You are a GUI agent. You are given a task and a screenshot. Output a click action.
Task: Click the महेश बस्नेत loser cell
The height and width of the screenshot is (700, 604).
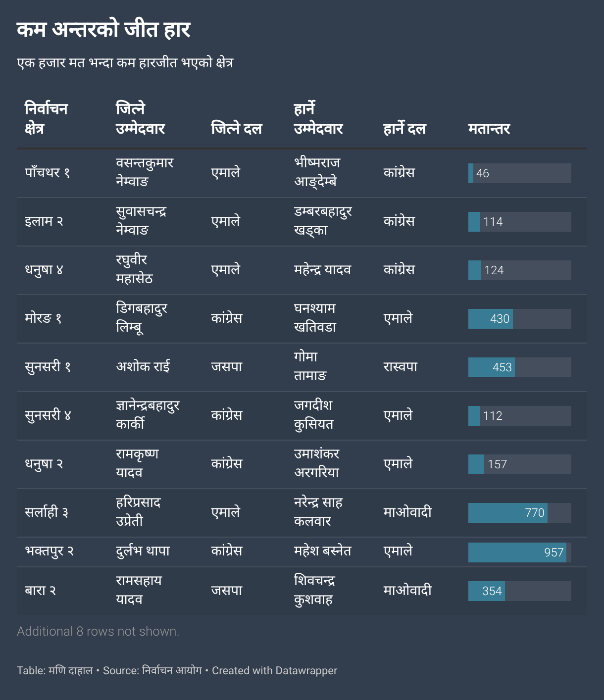pyautogui.click(x=322, y=551)
